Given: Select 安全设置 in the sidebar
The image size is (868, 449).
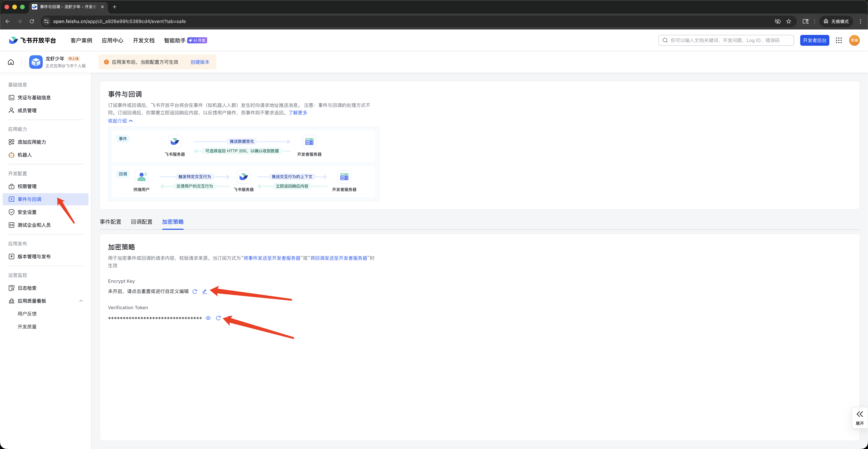Looking at the screenshot, I should (x=27, y=212).
